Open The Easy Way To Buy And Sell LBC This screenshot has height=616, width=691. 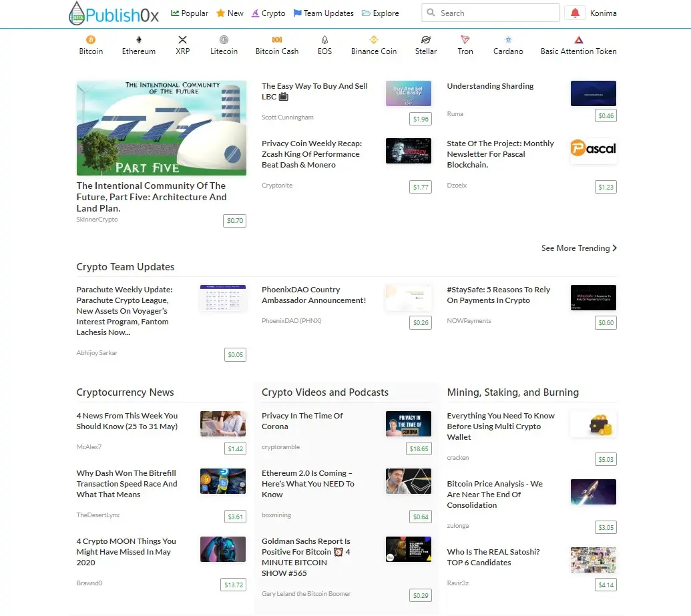pyautogui.click(x=314, y=91)
